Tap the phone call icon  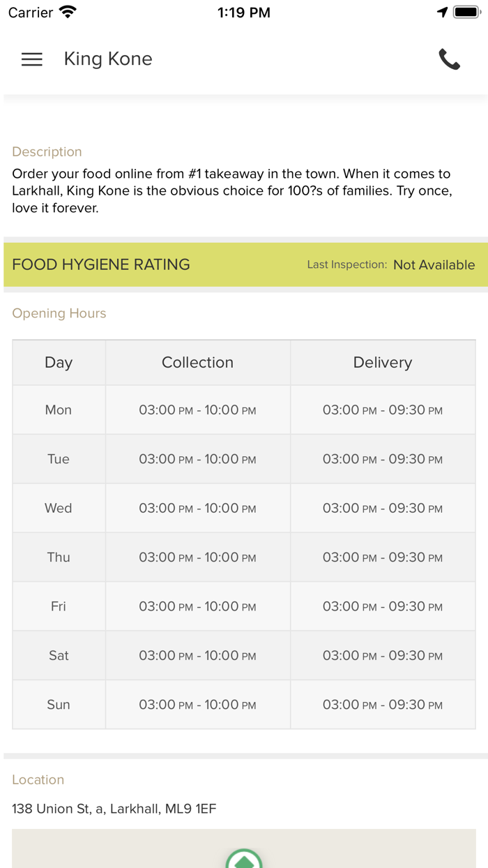coord(449,59)
